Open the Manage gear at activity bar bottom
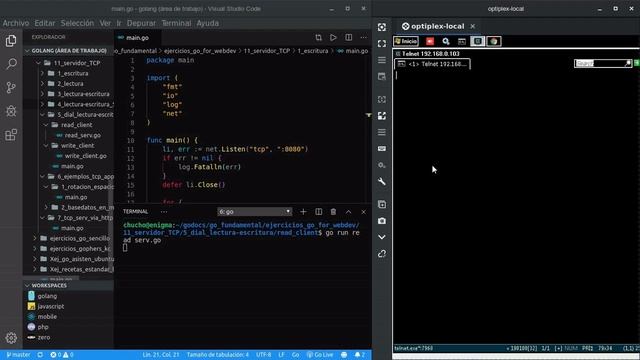 [11, 338]
